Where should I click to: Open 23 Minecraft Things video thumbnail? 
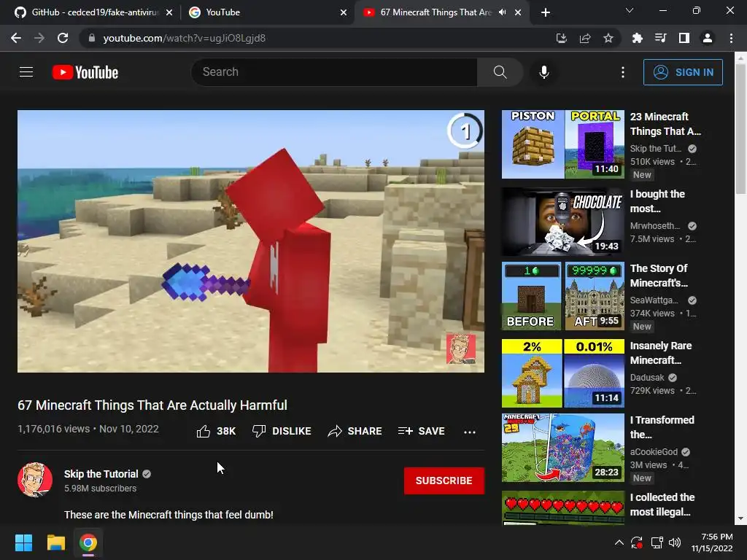click(562, 144)
